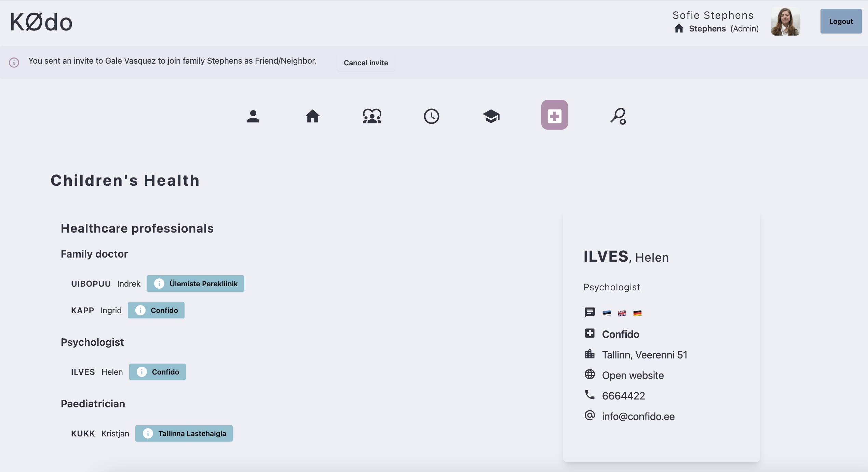Open the family group icon tab
The image size is (868, 472).
(372, 116)
